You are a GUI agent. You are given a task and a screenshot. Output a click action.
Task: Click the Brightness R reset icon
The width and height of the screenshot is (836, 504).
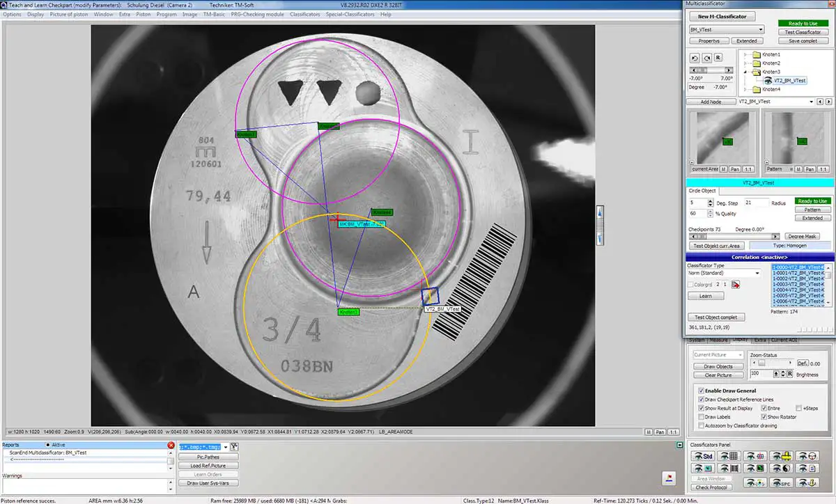[x=790, y=374]
